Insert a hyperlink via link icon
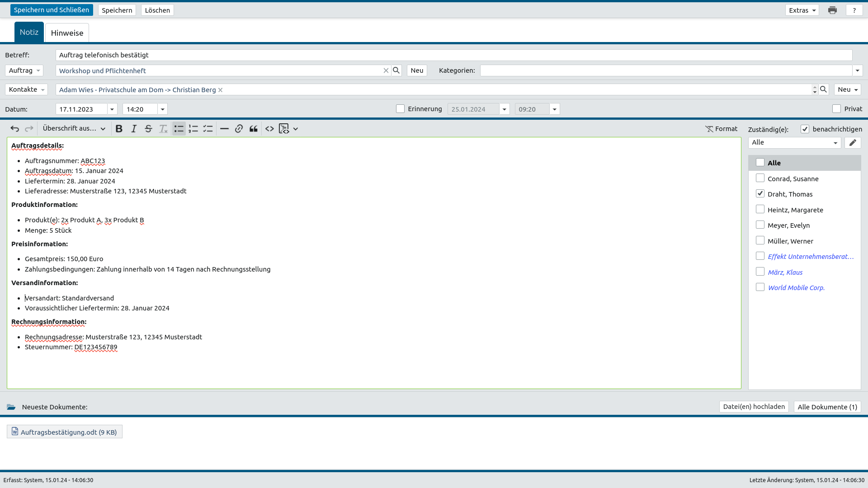The image size is (868, 488). [239, 129]
